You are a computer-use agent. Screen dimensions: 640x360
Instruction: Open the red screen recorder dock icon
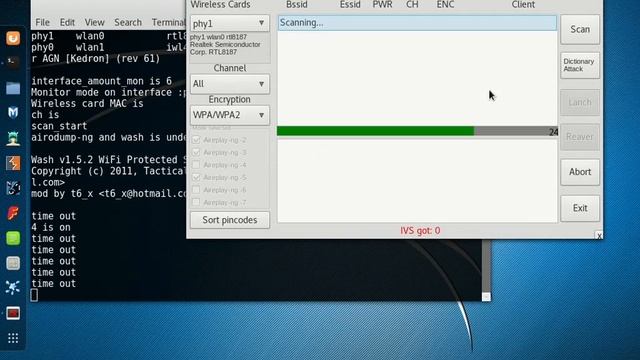(x=13, y=313)
